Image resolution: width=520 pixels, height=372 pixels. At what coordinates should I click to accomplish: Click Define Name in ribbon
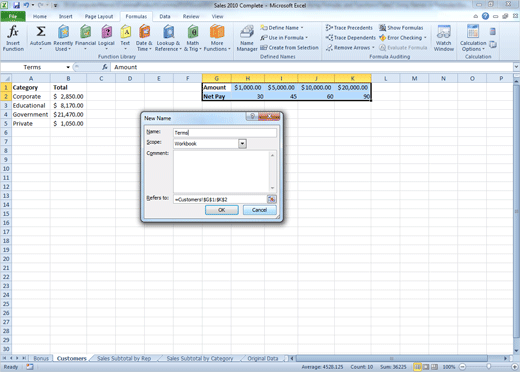pos(282,28)
